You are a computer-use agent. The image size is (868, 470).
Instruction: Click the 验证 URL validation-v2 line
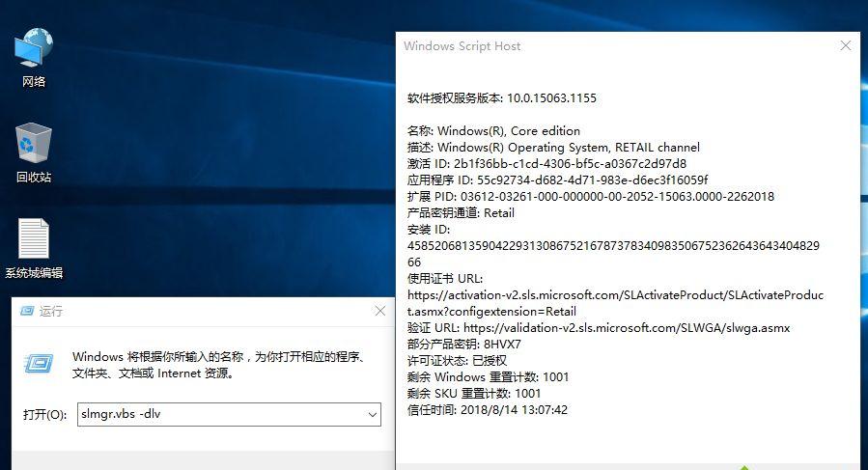(599, 328)
